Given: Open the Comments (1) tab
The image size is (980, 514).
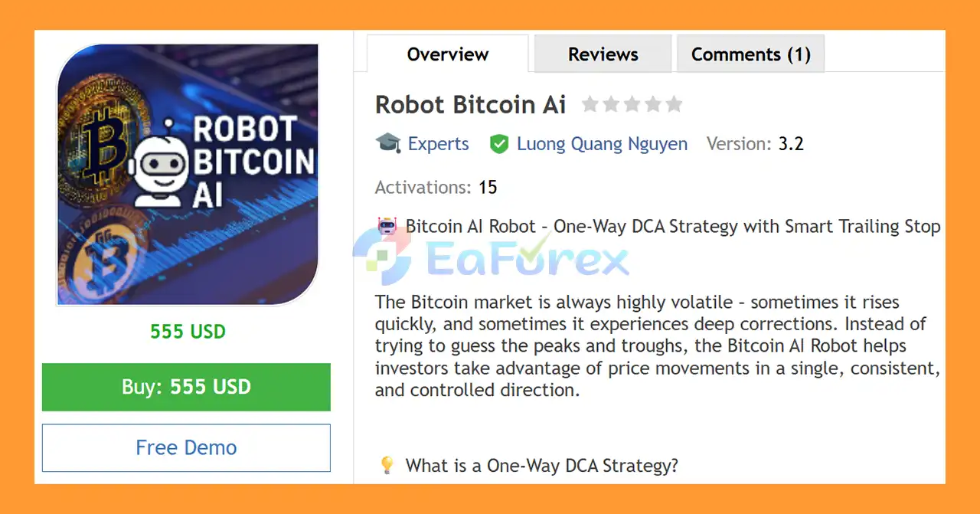Looking at the screenshot, I should click(750, 54).
